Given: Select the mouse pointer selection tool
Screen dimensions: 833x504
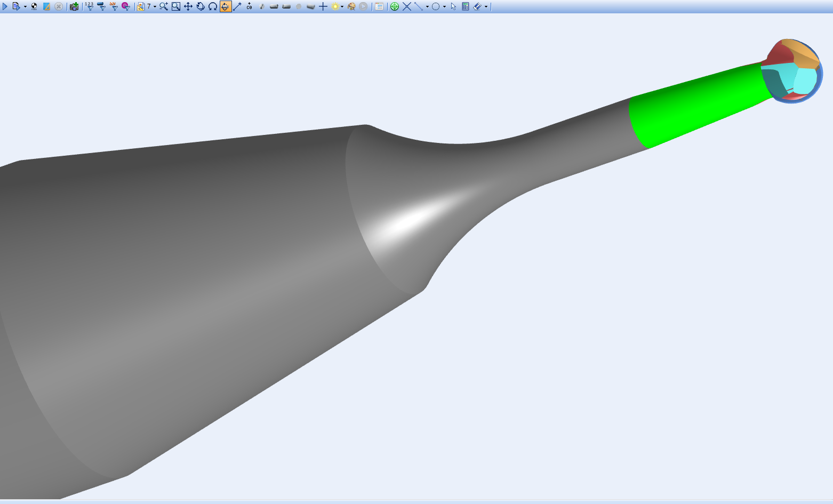Looking at the screenshot, I should [453, 6].
